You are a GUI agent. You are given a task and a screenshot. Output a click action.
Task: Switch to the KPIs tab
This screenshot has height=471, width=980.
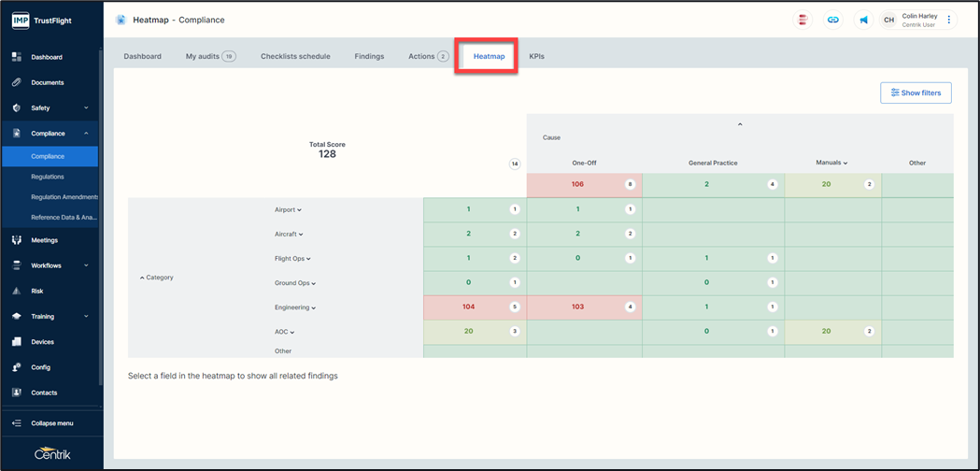point(536,56)
